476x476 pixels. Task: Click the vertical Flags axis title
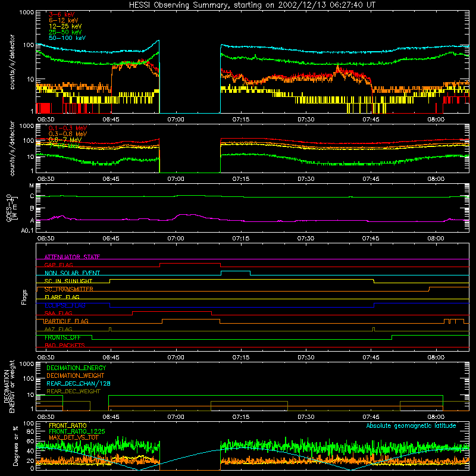[24, 297]
